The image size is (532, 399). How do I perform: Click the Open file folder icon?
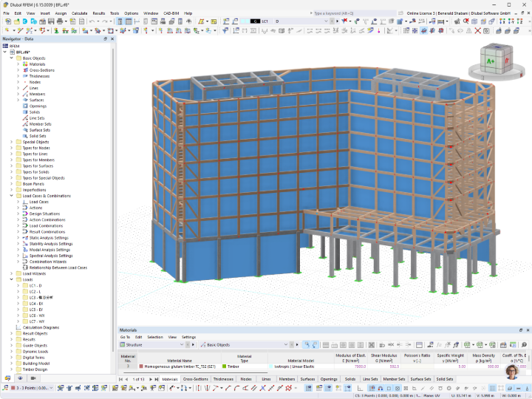tap(16, 21)
